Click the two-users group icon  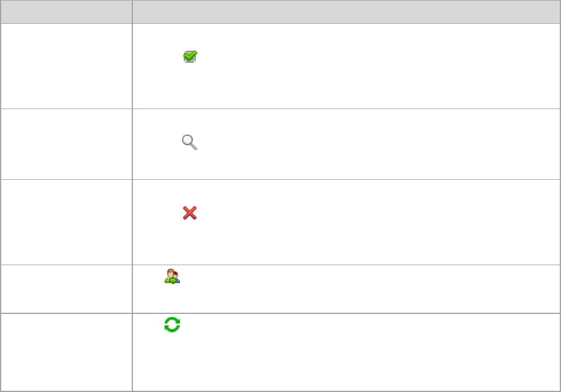point(172,277)
